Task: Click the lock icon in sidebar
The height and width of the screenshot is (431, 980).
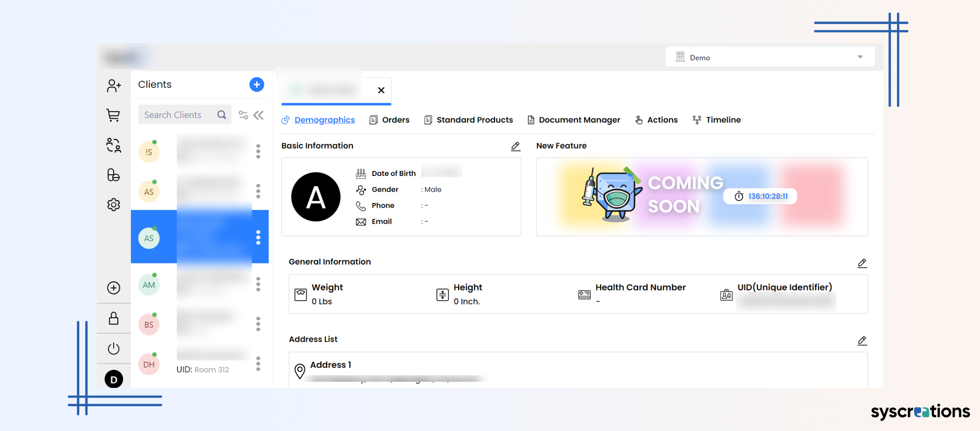Action: (x=114, y=318)
